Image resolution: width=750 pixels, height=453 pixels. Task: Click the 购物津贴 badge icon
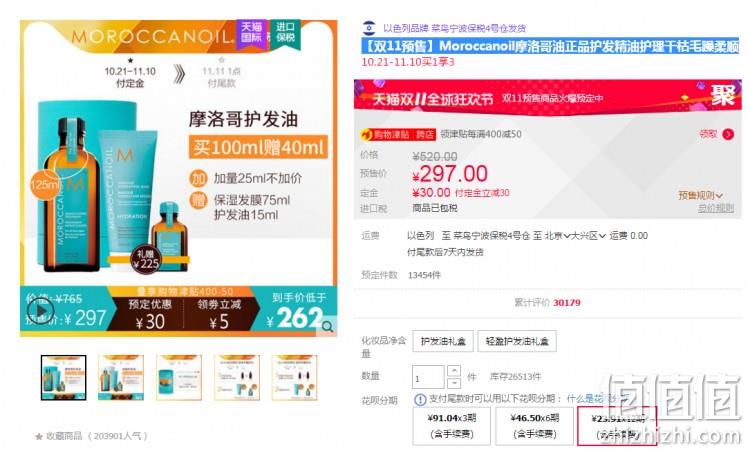pos(366,134)
